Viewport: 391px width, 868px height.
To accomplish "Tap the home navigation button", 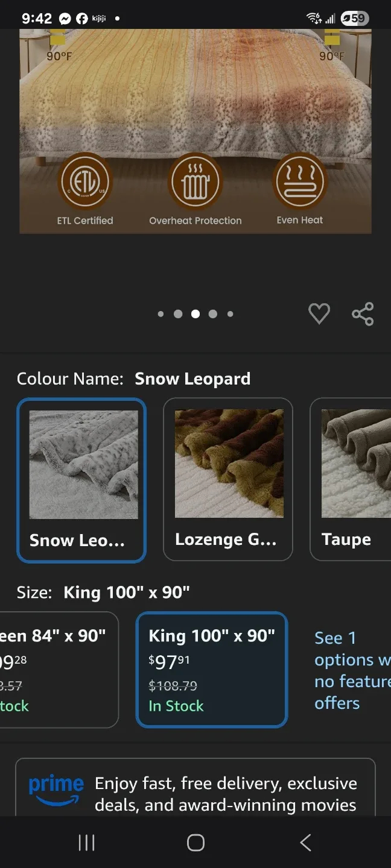I will pyautogui.click(x=194, y=843).
